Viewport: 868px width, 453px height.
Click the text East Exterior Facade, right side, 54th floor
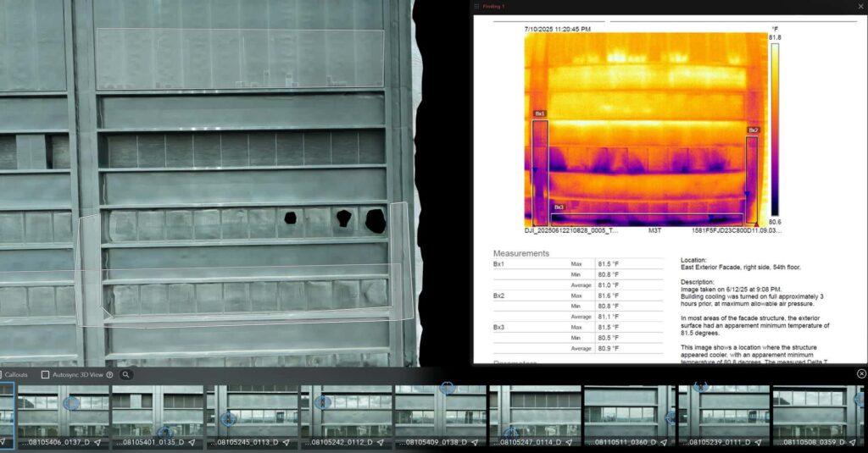741,268
